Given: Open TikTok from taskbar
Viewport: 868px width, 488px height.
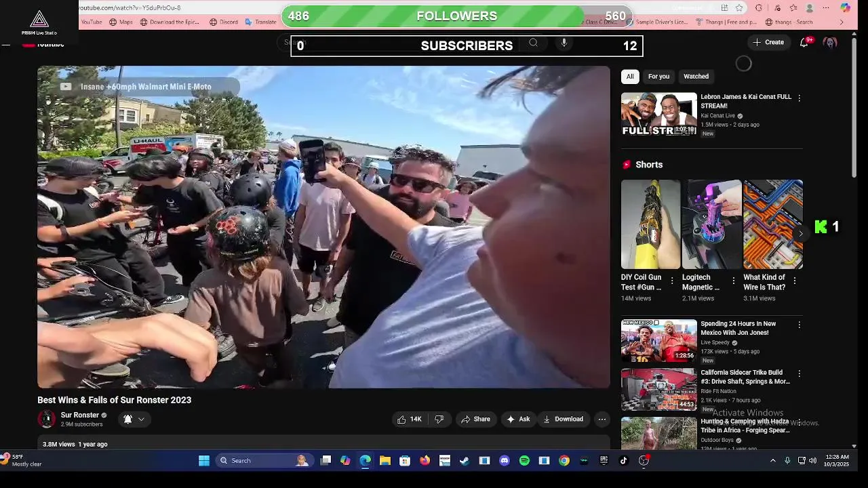Looking at the screenshot, I should (x=623, y=461).
